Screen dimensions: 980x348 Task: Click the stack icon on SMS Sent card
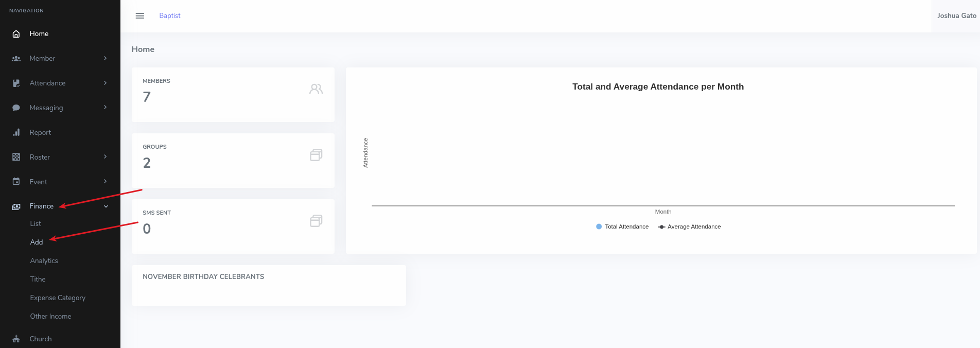[x=316, y=221]
